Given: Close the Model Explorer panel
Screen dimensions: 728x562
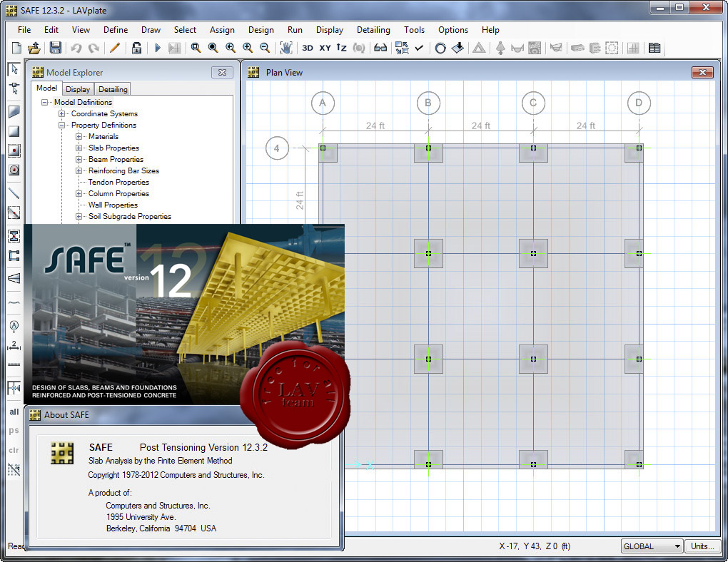Looking at the screenshot, I should click(222, 73).
